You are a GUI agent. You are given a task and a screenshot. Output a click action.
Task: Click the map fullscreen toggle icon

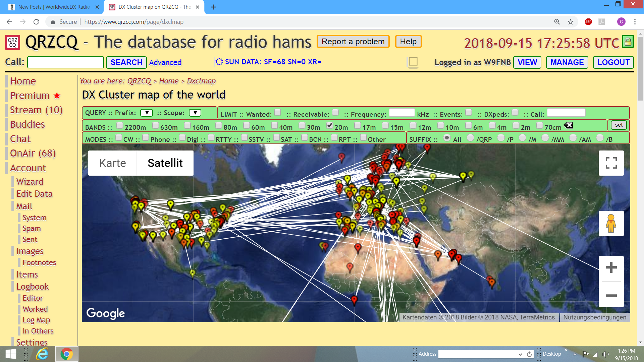click(x=611, y=163)
